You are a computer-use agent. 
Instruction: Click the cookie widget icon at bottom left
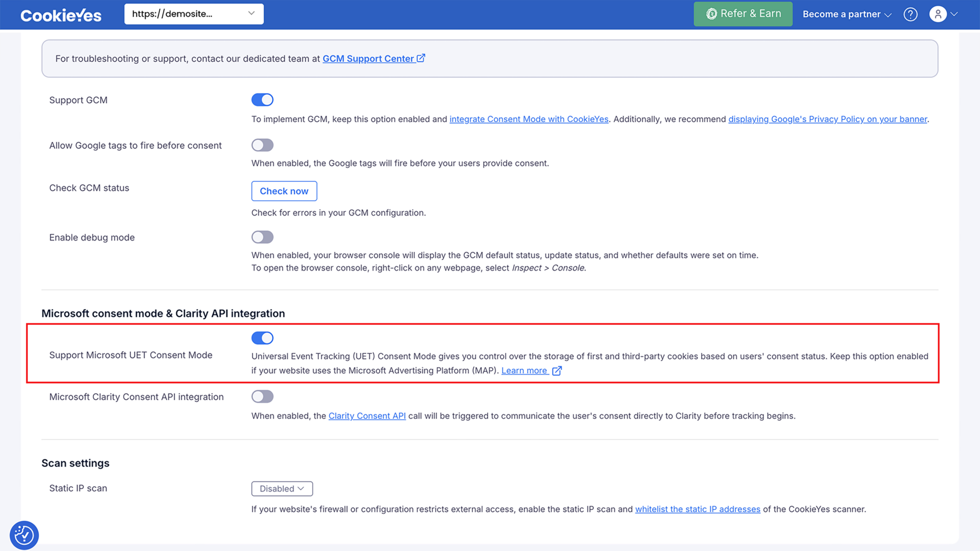(x=24, y=535)
